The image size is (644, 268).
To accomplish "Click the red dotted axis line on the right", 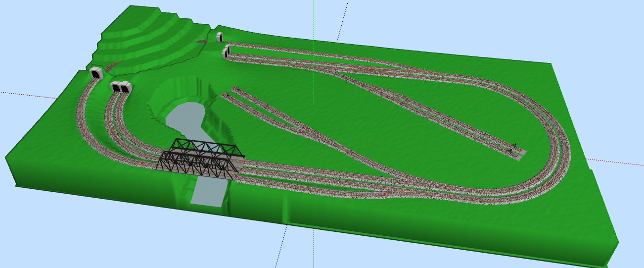I will [x=618, y=163].
